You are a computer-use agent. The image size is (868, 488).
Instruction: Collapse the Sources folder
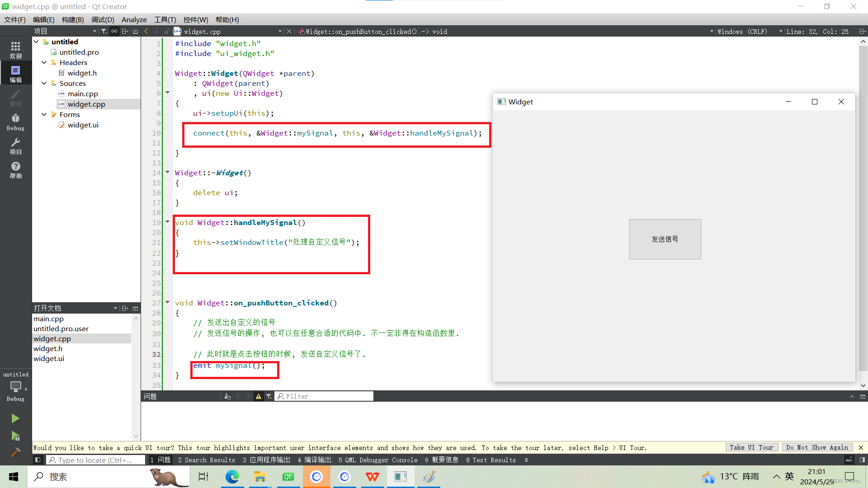point(44,83)
